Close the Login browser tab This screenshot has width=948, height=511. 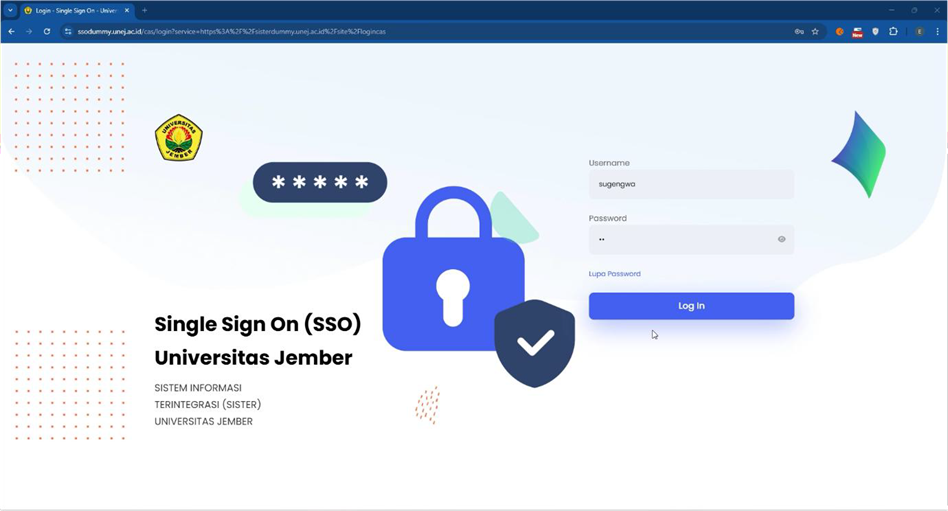(126, 11)
